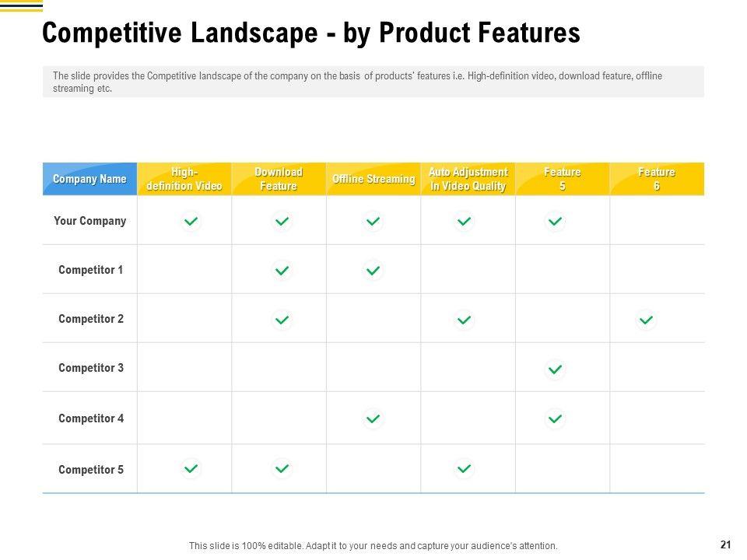Click Competitor 5's Auto Adjustment checkmark
This screenshot has width=747, height=560.
[464, 469]
